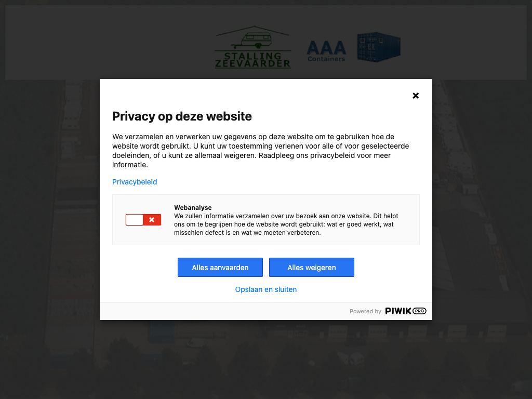Open the Privacybeleid link

click(135, 182)
